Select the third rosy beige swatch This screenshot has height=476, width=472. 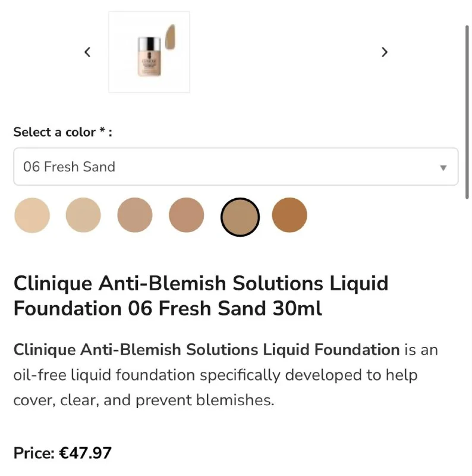135,215
